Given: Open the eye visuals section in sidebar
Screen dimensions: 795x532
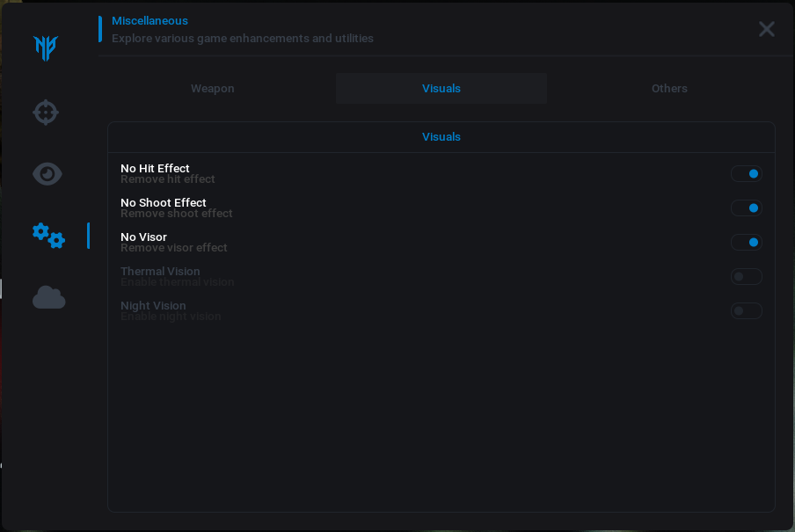Looking at the screenshot, I should pyautogui.click(x=47, y=174).
